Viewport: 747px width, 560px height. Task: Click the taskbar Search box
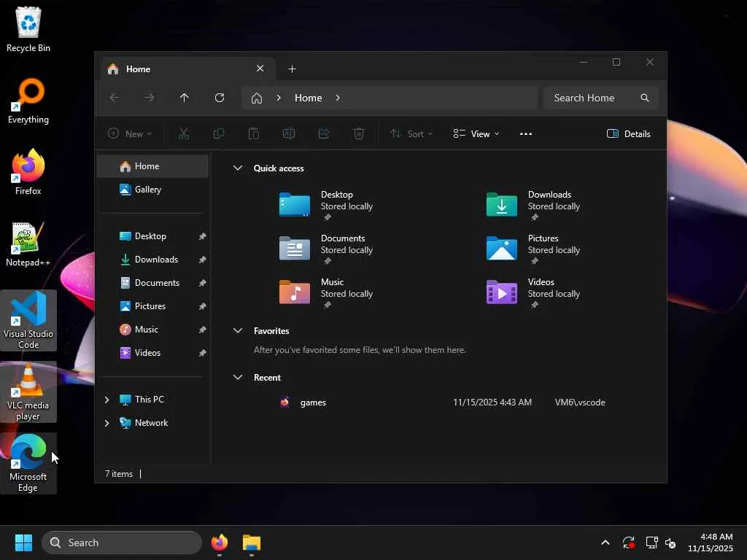point(122,542)
